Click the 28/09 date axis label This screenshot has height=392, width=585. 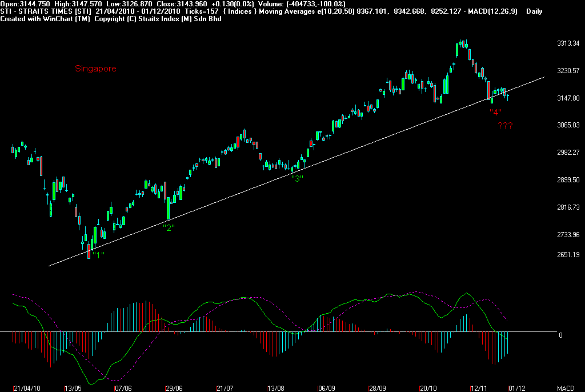tap(377, 388)
